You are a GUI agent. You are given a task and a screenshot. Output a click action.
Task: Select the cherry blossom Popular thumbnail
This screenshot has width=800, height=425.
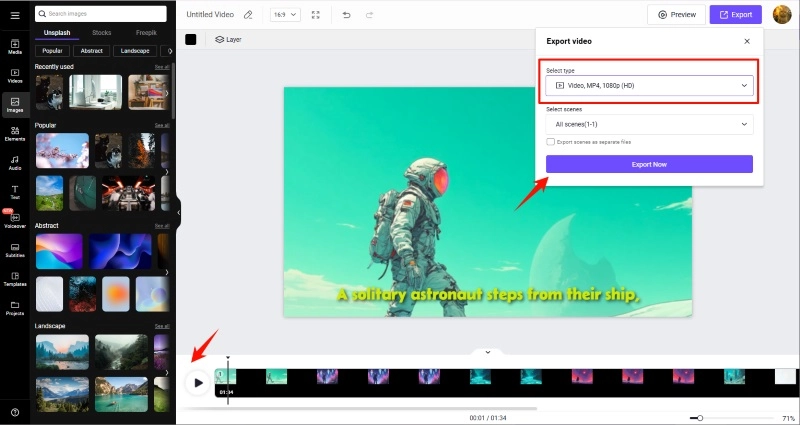coord(62,151)
